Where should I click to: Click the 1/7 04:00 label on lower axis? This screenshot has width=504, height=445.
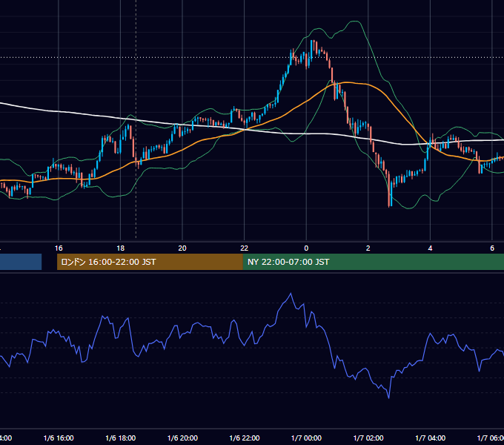tap(431, 438)
